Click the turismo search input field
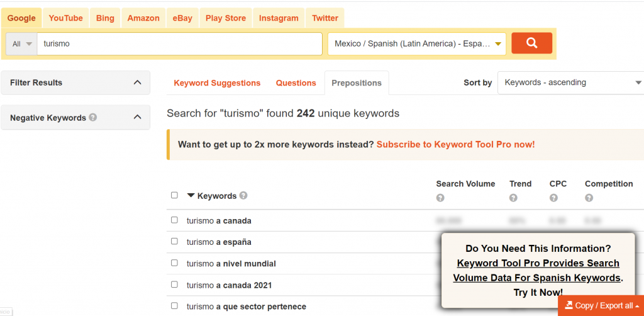This screenshot has height=316, width=644. pyautogui.click(x=179, y=44)
